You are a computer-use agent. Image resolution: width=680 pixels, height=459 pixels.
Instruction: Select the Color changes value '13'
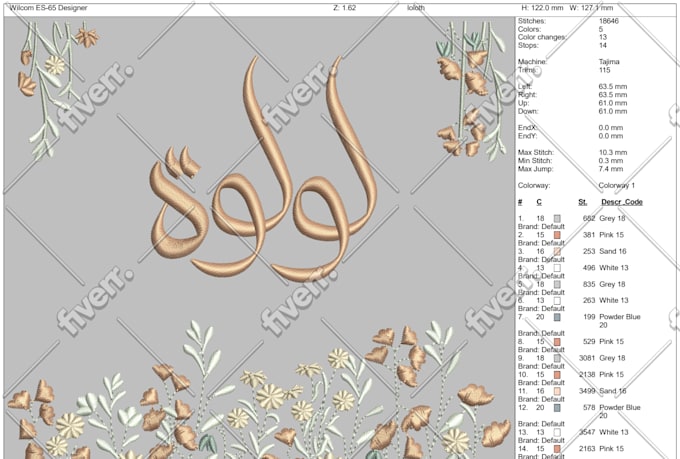coord(603,37)
